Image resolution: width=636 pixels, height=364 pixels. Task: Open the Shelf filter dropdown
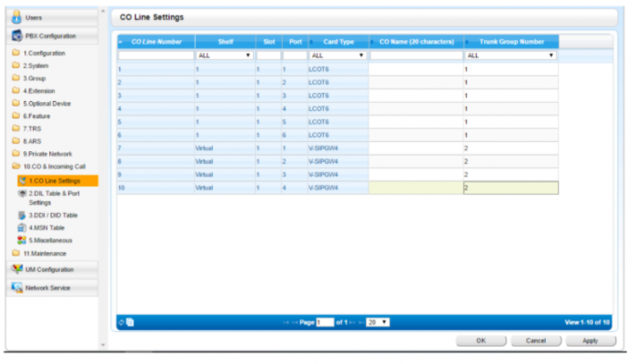[224, 56]
